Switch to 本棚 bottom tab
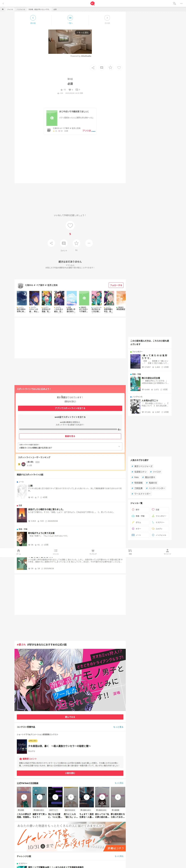Image resolution: width=186 pixels, height=868 pixels. pos(130,552)
